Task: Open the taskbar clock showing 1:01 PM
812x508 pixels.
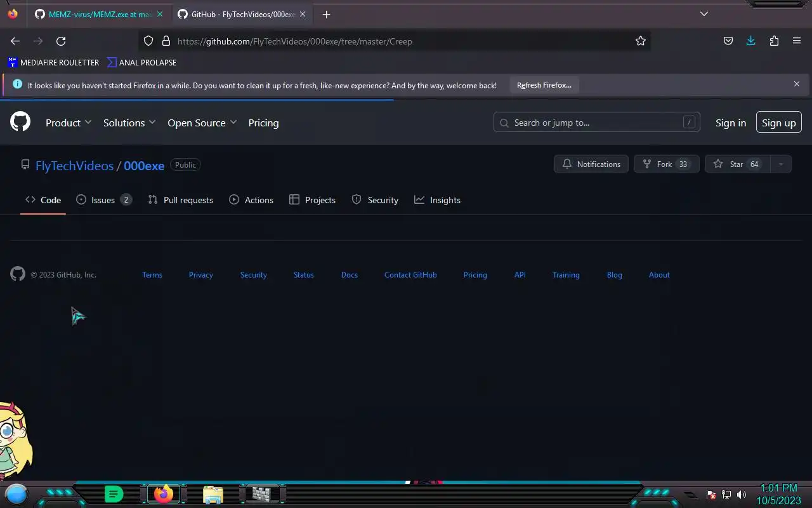Action: point(778,494)
